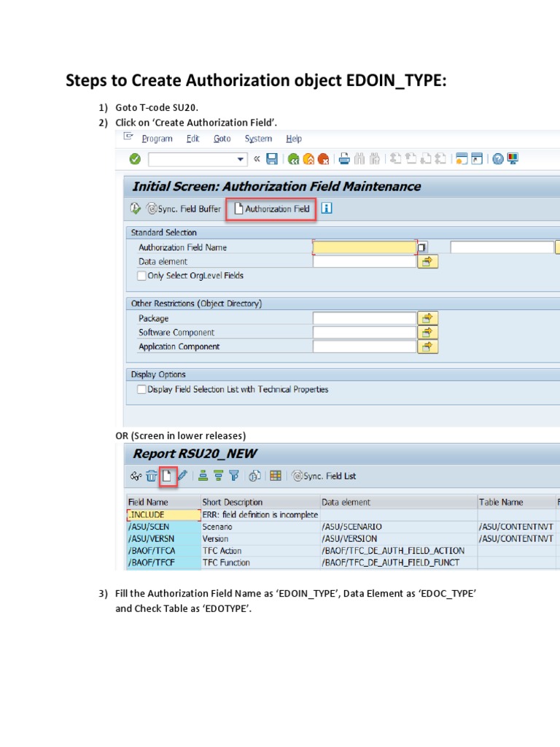The height and width of the screenshot is (747, 560).
Task: Click the Print icon in toolbar
Action: point(345,159)
